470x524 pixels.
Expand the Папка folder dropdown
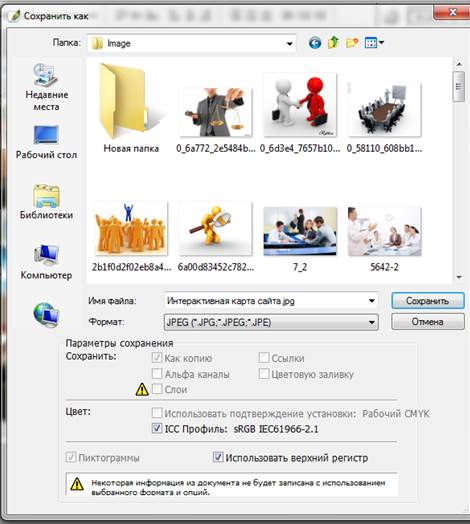click(289, 43)
